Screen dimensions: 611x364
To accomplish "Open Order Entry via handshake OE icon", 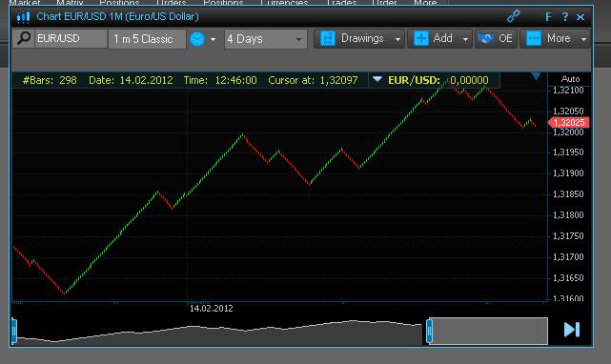I will coord(485,38).
